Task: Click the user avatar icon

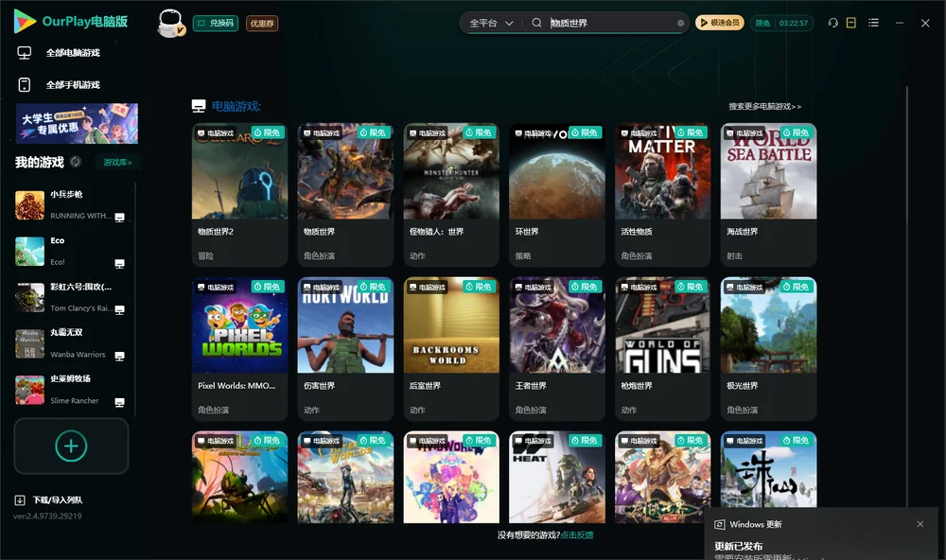Action: pyautogui.click(x=170, y=24)
